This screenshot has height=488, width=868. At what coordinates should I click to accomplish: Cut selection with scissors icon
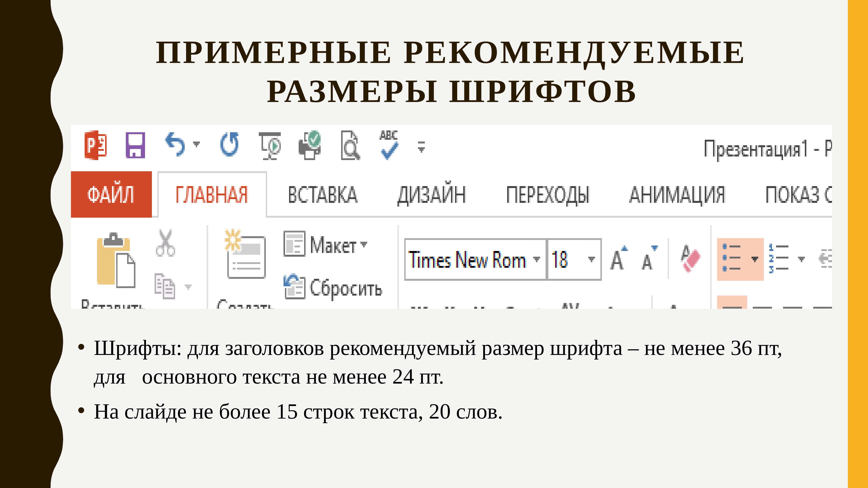pyautogui.click(x=165, y=243)
